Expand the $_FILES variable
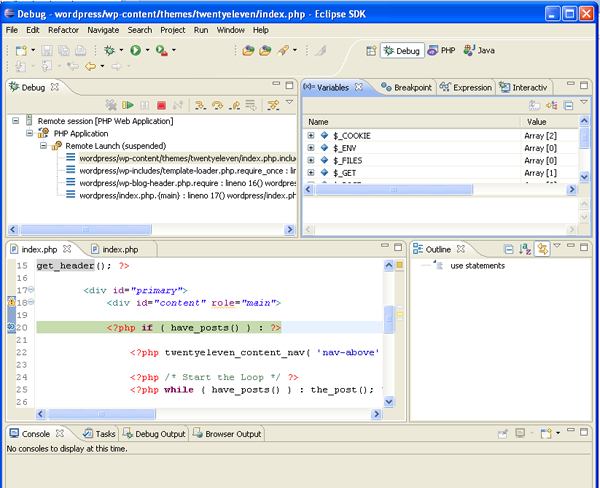This screenshot has width=600, height=488. (311, 160)
